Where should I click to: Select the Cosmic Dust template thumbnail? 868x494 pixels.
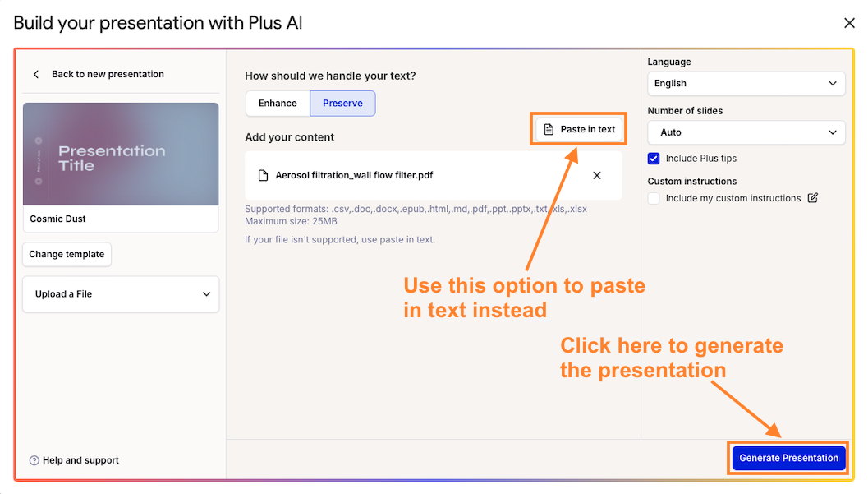121,154
